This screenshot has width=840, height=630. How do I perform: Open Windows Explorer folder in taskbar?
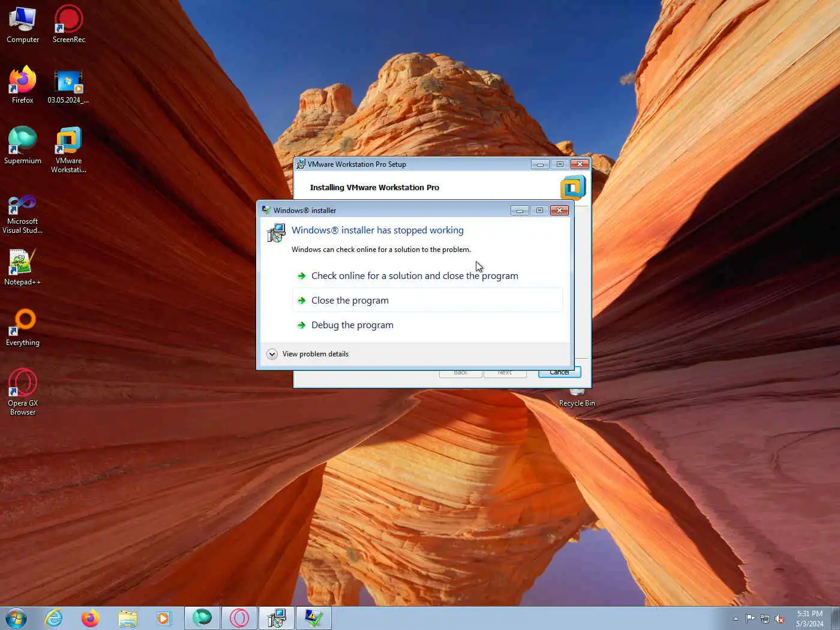pyautogui.click(x=127, y=618)
